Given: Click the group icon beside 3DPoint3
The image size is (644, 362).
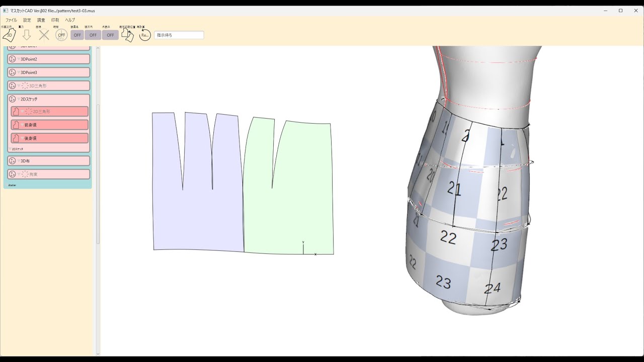Looking at the screenshot, I should pyautogui.click(x=13, y=72).
